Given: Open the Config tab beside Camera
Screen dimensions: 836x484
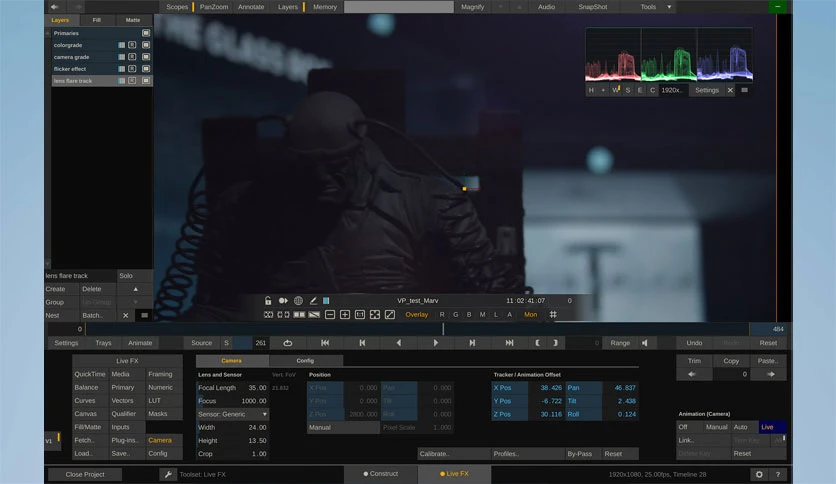Looking at the screenshot, I should click(305, 361).
